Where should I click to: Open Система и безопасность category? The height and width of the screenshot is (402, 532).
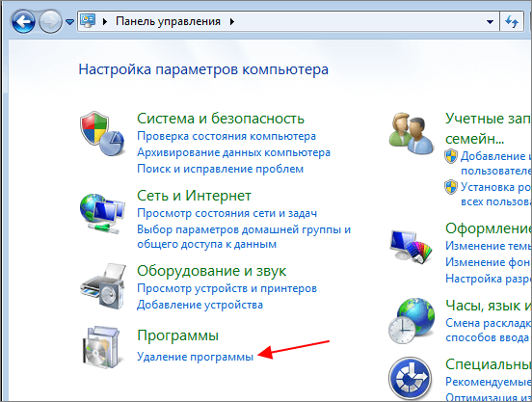click(221, 119)
